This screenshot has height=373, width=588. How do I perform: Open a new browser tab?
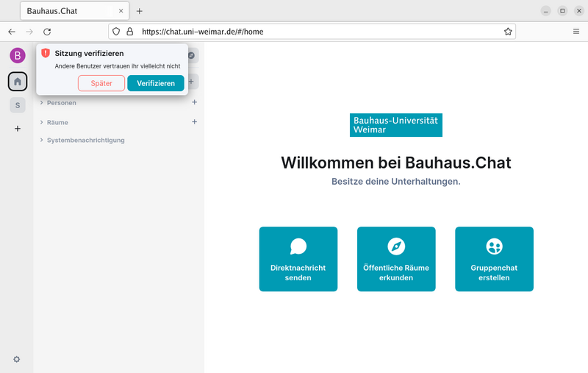tap(140, 11)
